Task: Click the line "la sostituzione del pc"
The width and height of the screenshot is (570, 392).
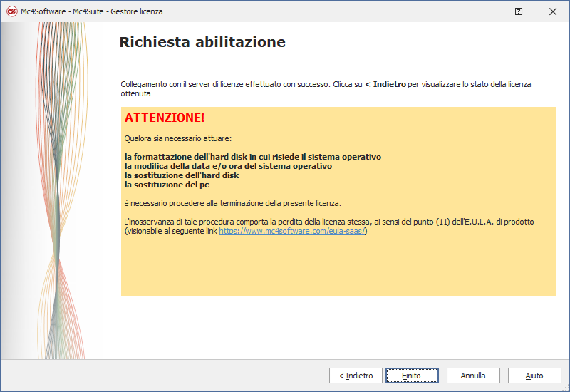Action: 167,185
